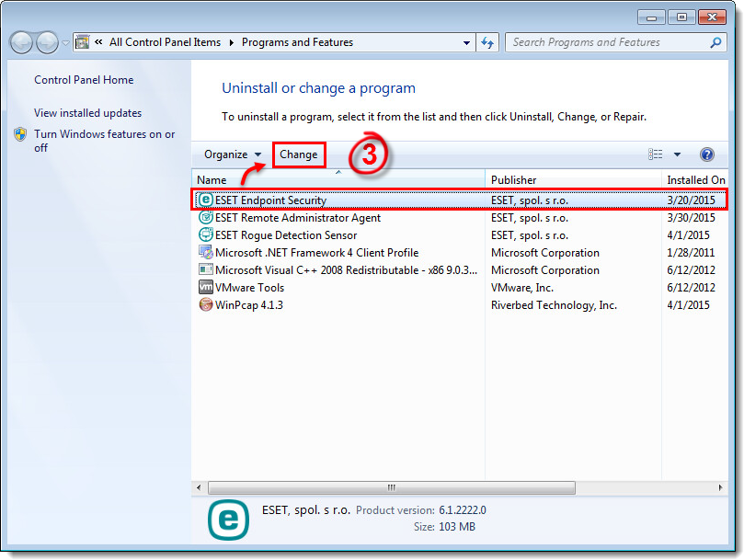Click the 1/28/2011 install date
This screenshot has height=560, width=744.
(691, 253)
